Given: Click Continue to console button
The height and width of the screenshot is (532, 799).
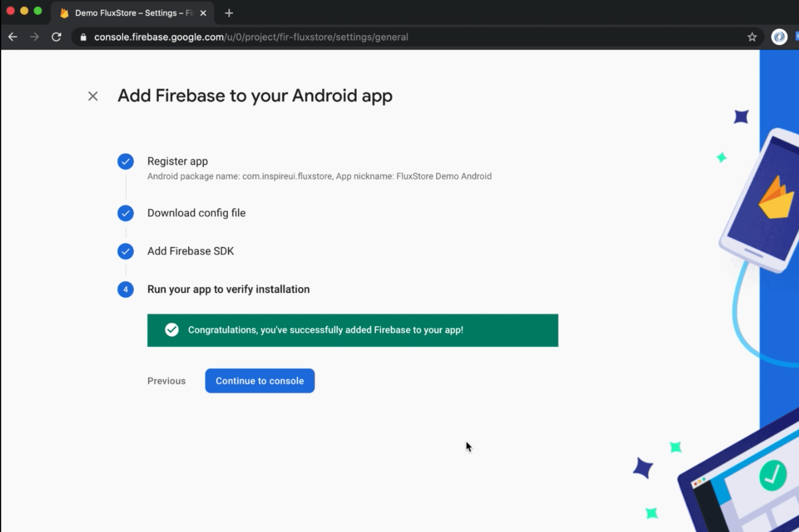Looking at the screenshot, I should (260, 381).
